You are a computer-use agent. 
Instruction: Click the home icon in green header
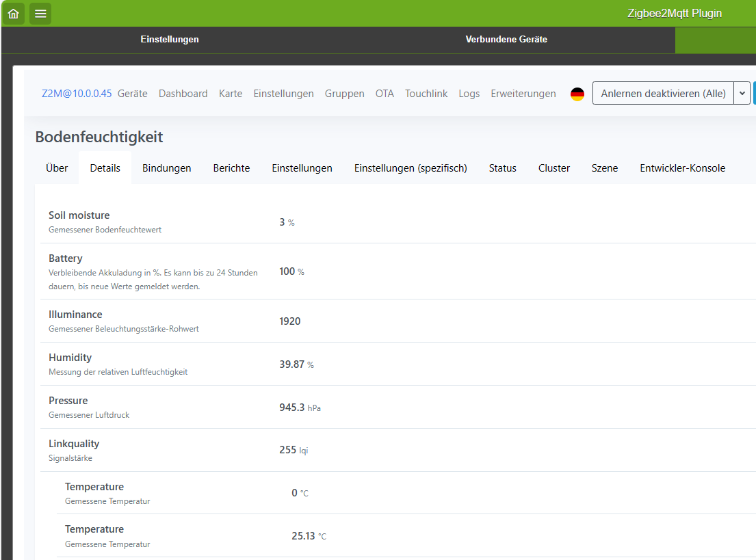13,13
